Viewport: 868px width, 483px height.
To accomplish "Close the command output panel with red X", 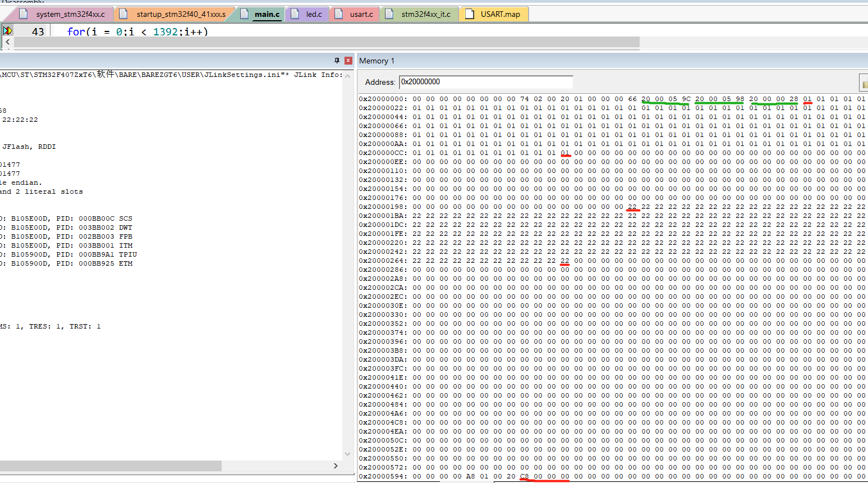I will pyautogui.click(x=348, y=61).
